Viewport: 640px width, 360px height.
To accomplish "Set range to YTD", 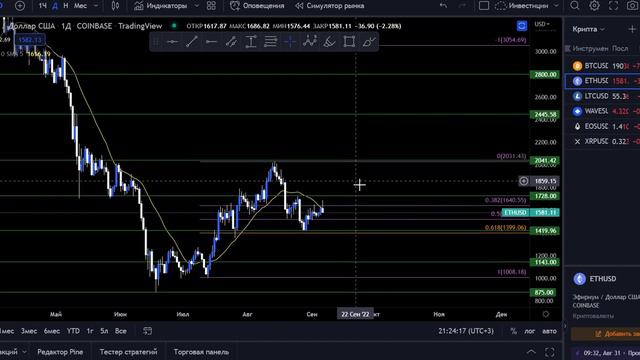I will click(73, 331).
